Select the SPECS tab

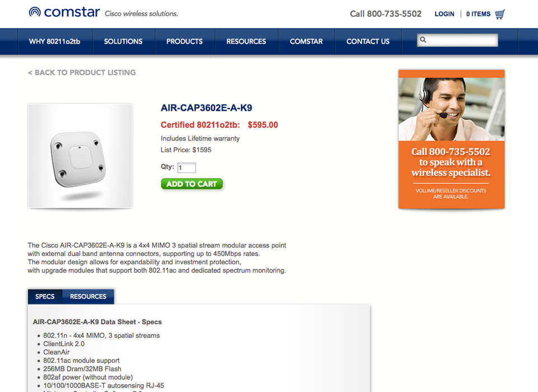coord(45,297)
